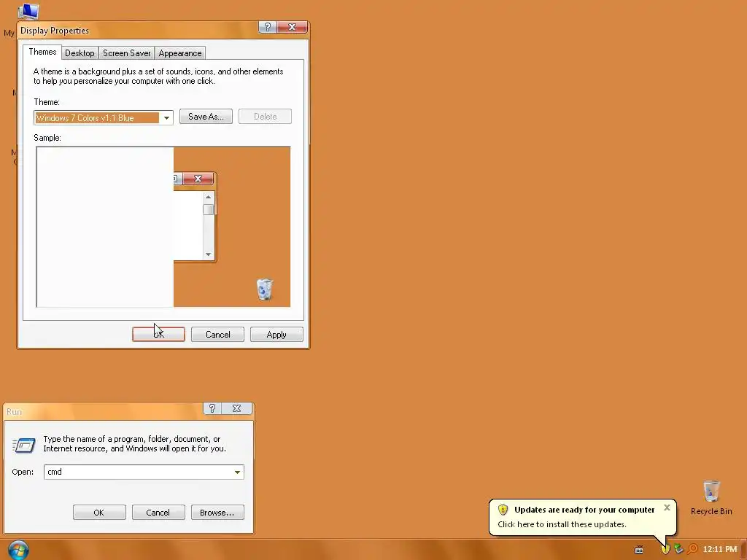The width and height of the screenshot is (747, 560).
Task: Expand the Theme dropdown list
Action: [166, 117]
